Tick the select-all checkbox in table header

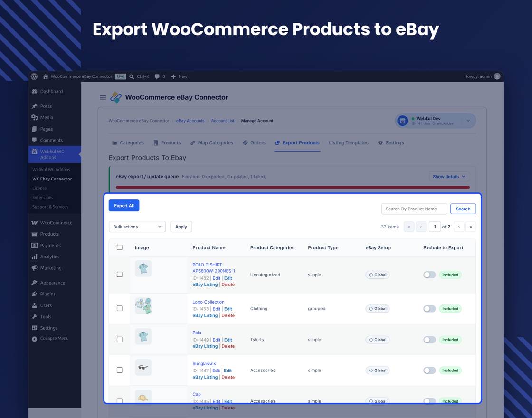coord(119,247)
